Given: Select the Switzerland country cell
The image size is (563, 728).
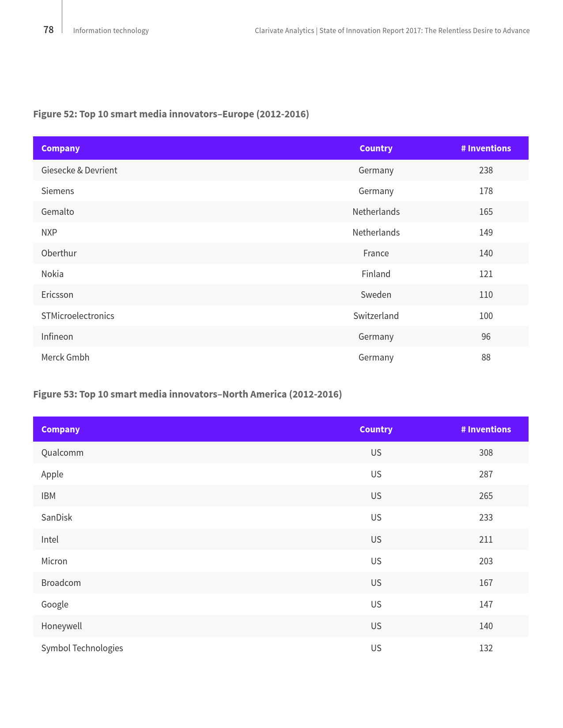Looking at the screenshot, I should [x=376, y=316].
